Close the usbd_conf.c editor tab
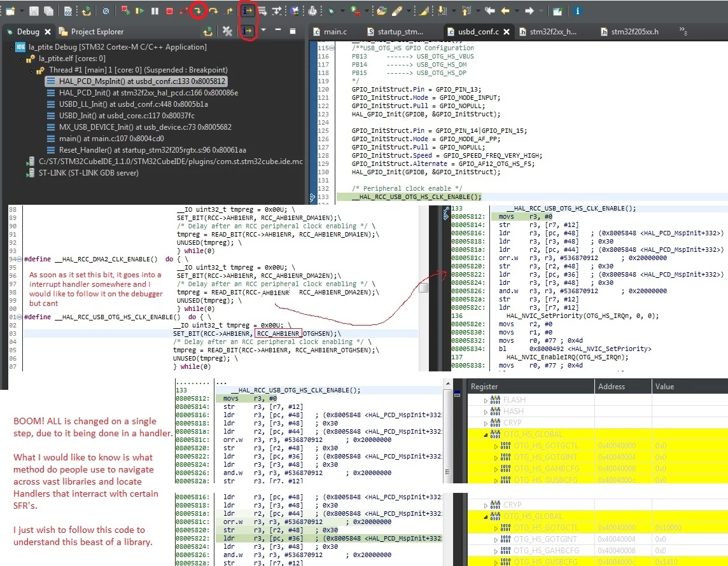This screenshot has width=728, height=566. (507, 32)
